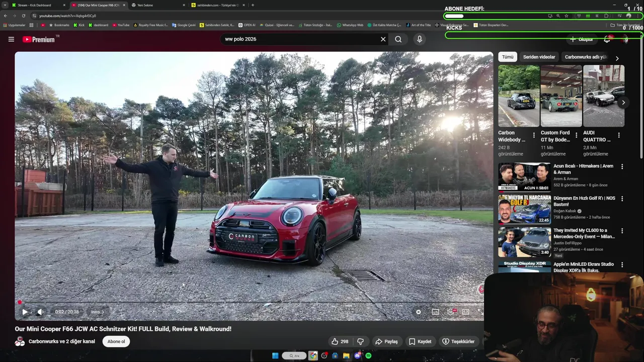
Task: Click the address bar URL
Action: coord(67,16)
